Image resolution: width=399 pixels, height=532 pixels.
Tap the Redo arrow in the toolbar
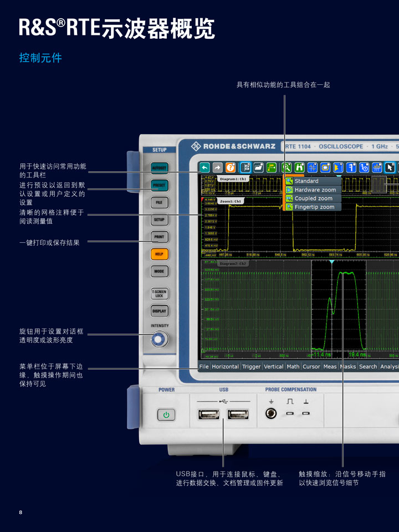pos(217,167)
